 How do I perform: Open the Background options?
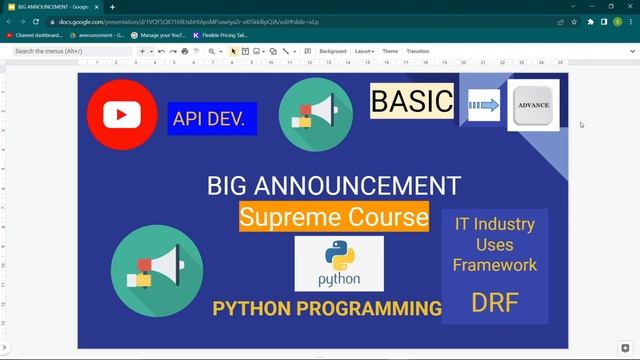[x=333, y=51]
